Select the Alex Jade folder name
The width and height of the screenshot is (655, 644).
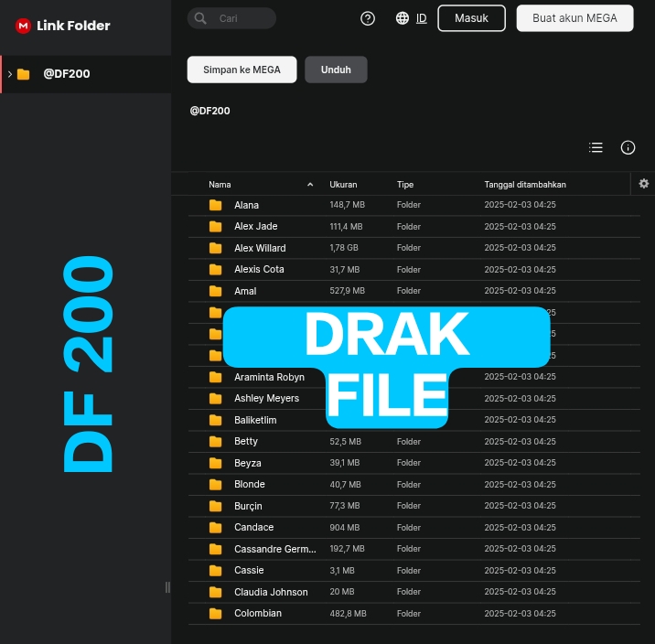click(255, 226)
